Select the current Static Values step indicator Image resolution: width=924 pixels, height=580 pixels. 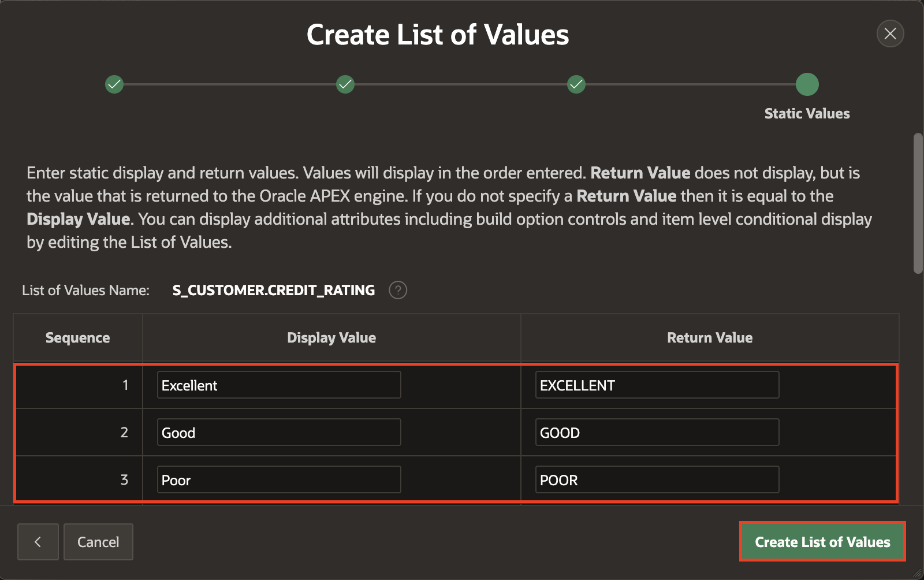point(807,84)
